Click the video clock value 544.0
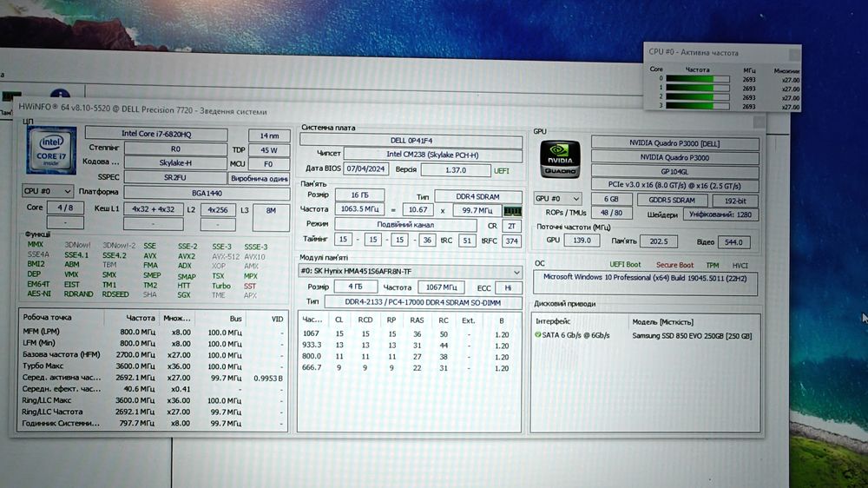This screenshot has height=488, width=868. point(733,242)
